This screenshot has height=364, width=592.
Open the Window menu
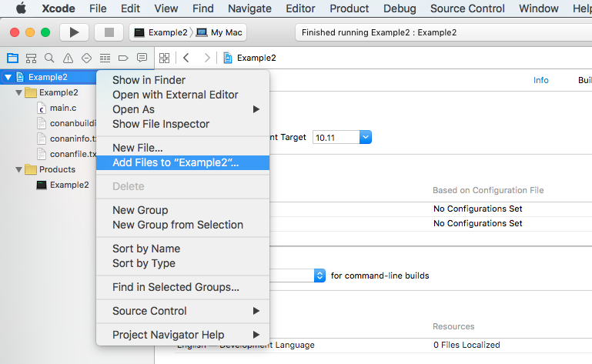pos(538,8)
